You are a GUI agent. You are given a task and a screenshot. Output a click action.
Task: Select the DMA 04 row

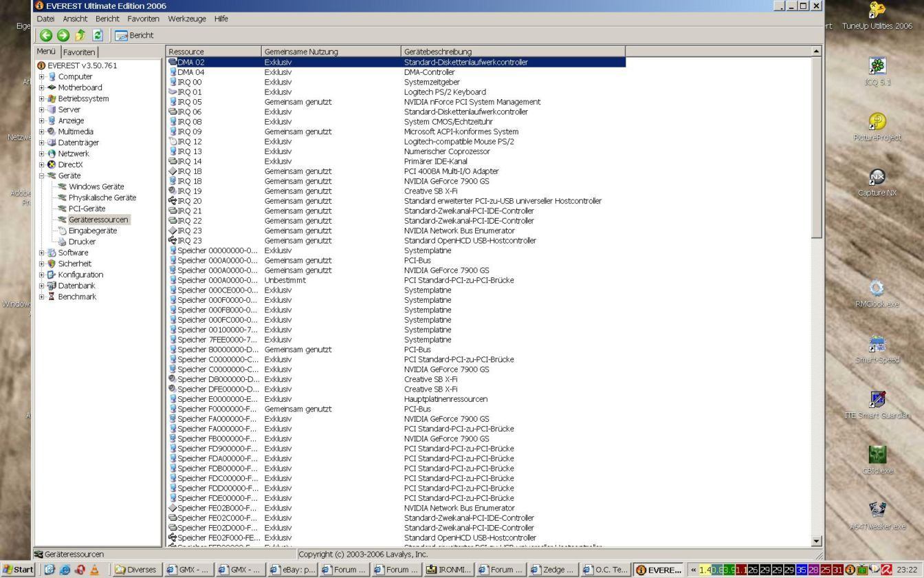(x=396, y=72)
